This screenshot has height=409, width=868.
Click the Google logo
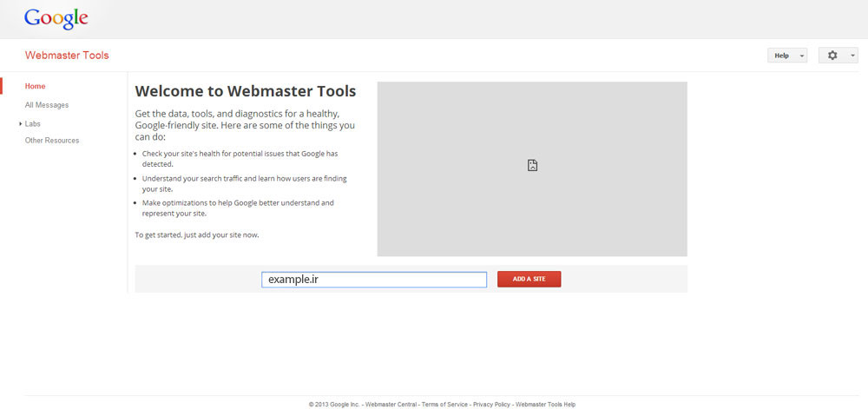coord(56,18)
